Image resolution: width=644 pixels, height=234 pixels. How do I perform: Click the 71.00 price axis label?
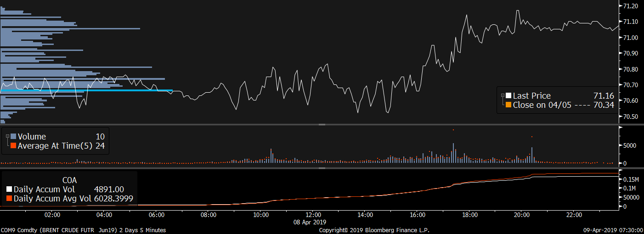631,38
